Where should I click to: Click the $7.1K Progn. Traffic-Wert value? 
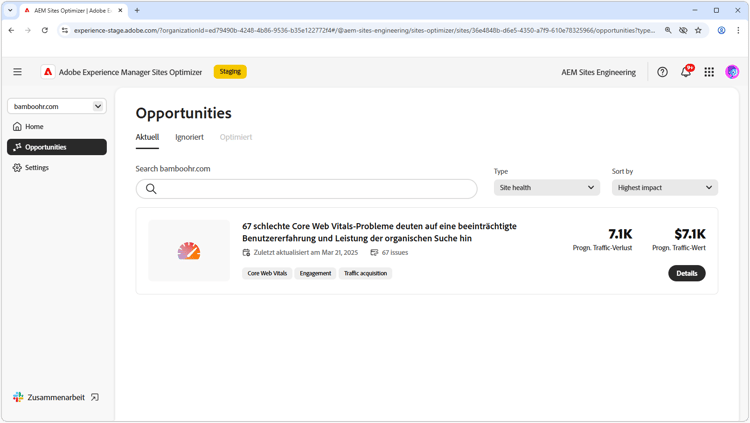[690, 234]
